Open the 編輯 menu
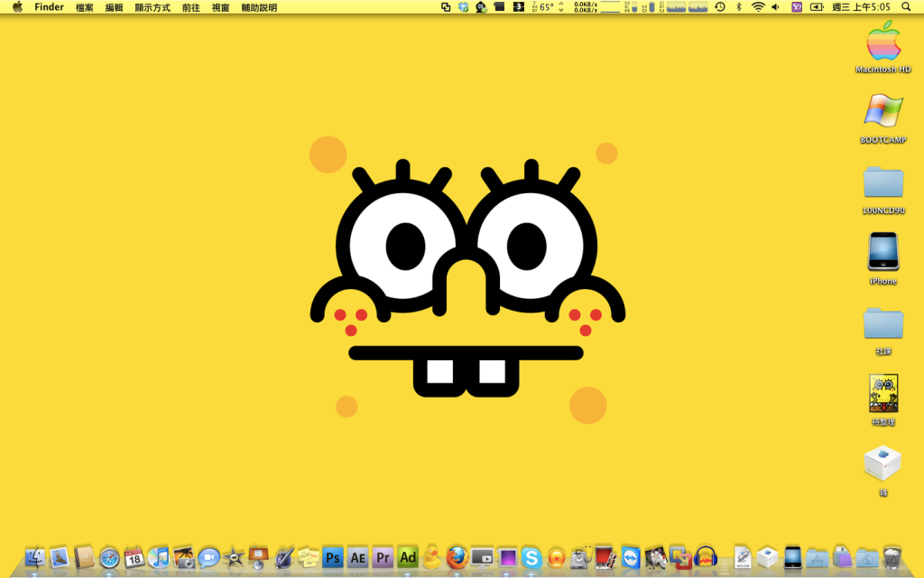Screen dimensions: 924x578 click(x=115, y=7)
